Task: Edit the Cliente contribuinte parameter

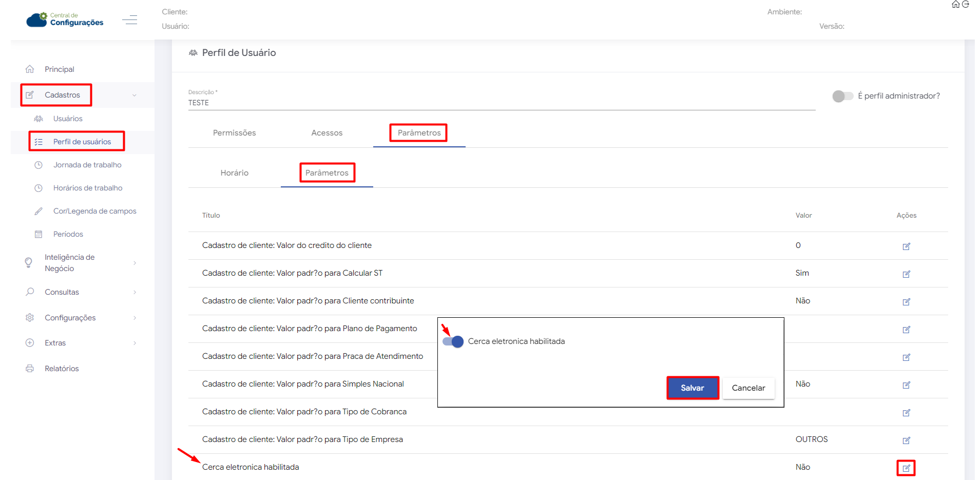Action: (906, 302)
